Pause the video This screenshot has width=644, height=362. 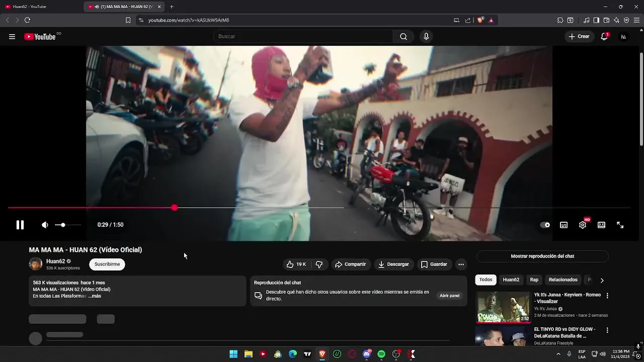click(x=20, y=225)
